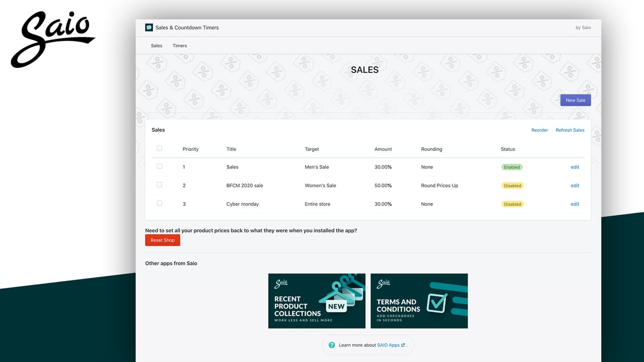Click the Reorder link
Viewport: 644px width, 362px height.
[x=540, y=130]
